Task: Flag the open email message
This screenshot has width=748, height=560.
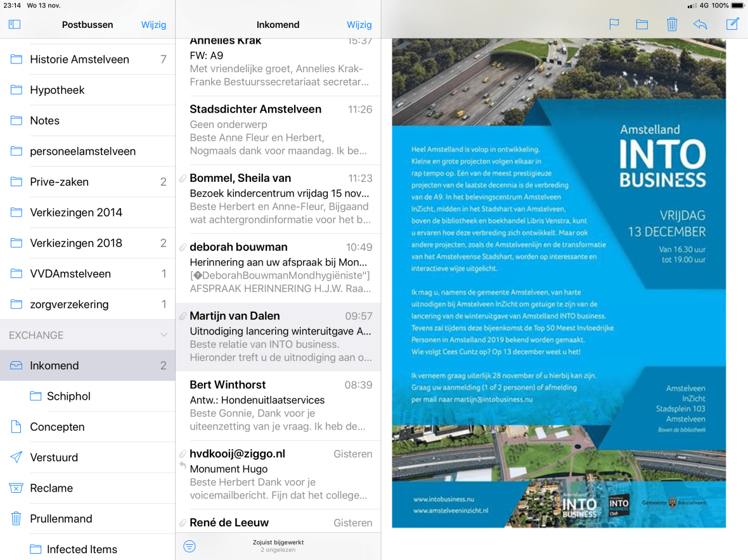Action: (614, 25)
